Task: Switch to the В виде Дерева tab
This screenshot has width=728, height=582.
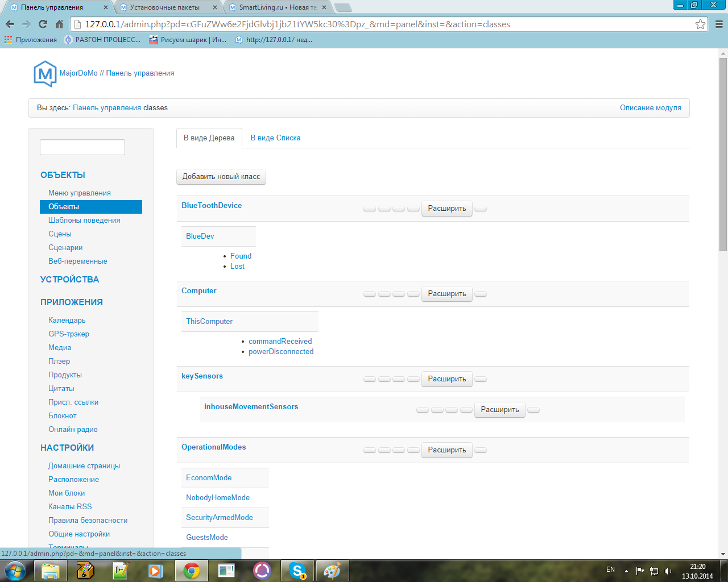Action: 209,138
